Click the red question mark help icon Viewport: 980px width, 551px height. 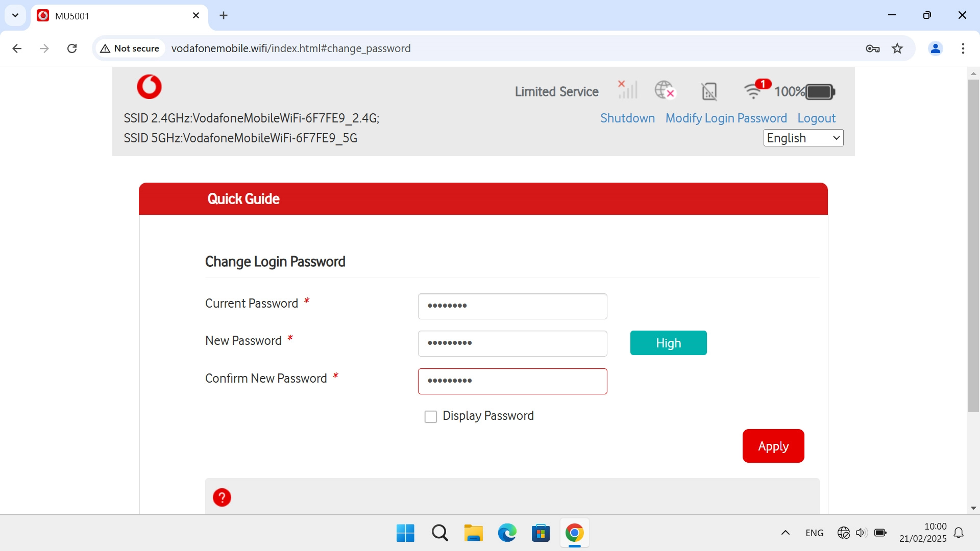[222, 497]
